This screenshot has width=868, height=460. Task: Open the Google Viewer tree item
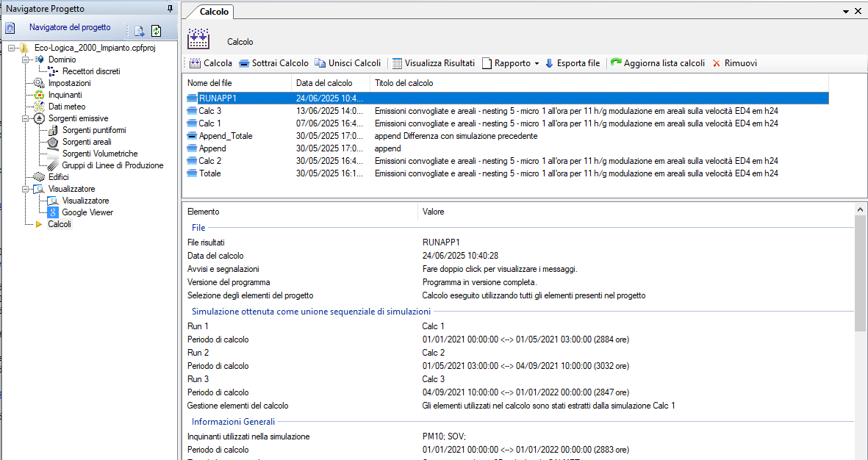coord(87,212)
